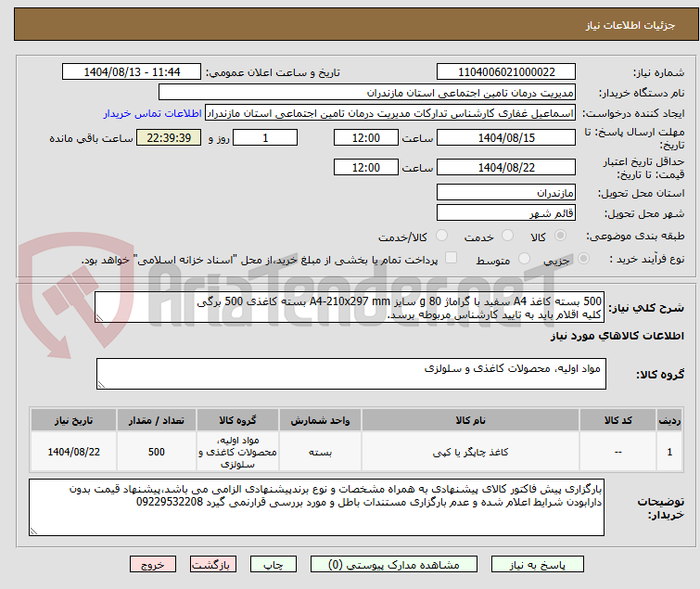
Task: Click the resize handle of گروه کالا textarea
Action: coord(101,385)
